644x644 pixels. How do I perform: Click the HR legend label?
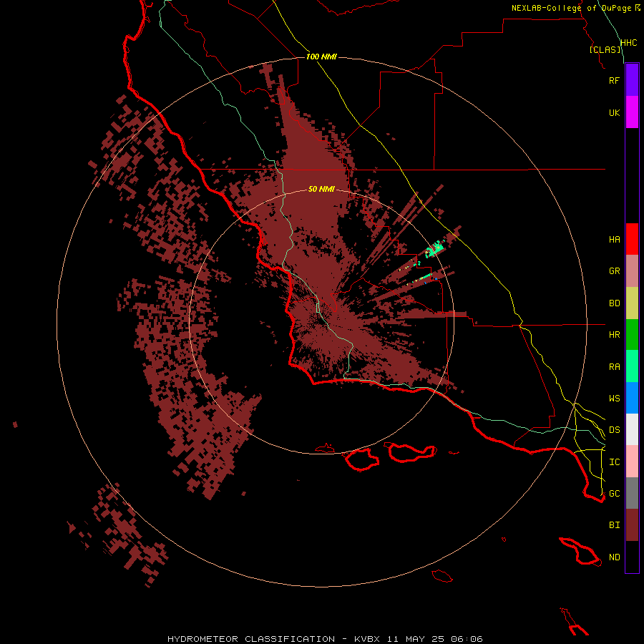[614, 335]
